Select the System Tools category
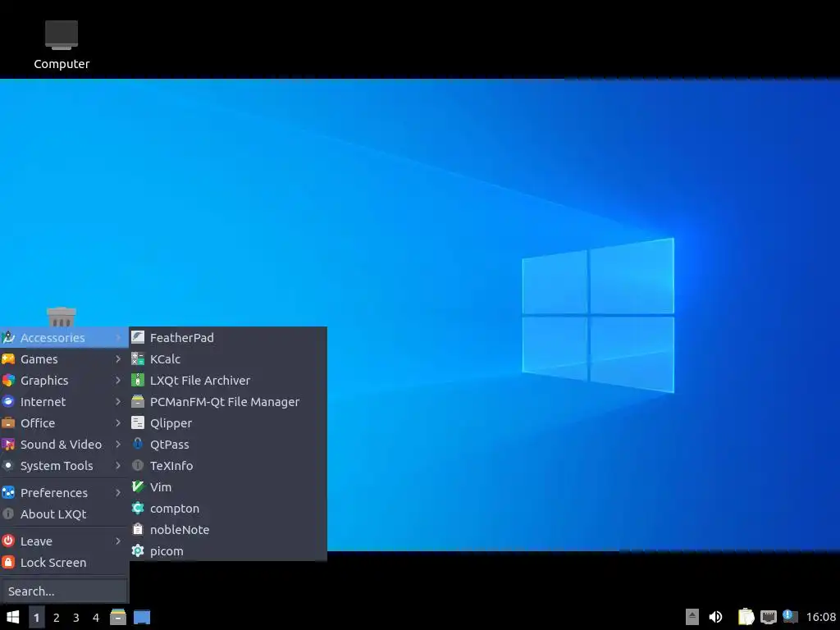The image size is (840, 630). 64,466
